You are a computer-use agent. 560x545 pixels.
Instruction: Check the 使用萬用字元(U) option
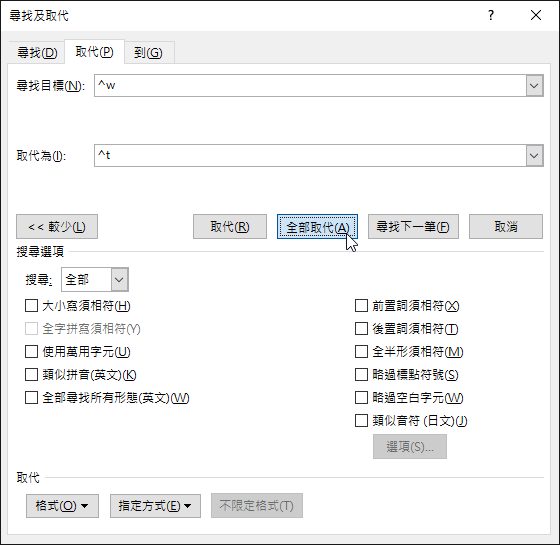coord(31,351)
